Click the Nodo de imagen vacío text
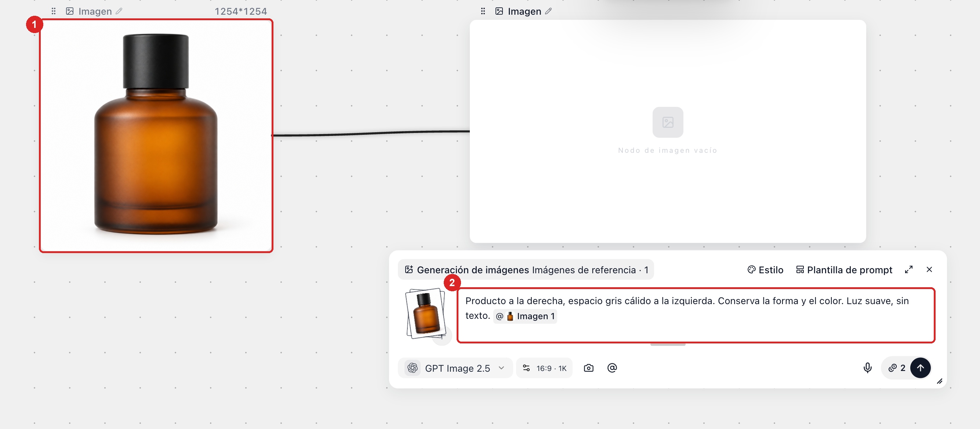 point(668,150)
